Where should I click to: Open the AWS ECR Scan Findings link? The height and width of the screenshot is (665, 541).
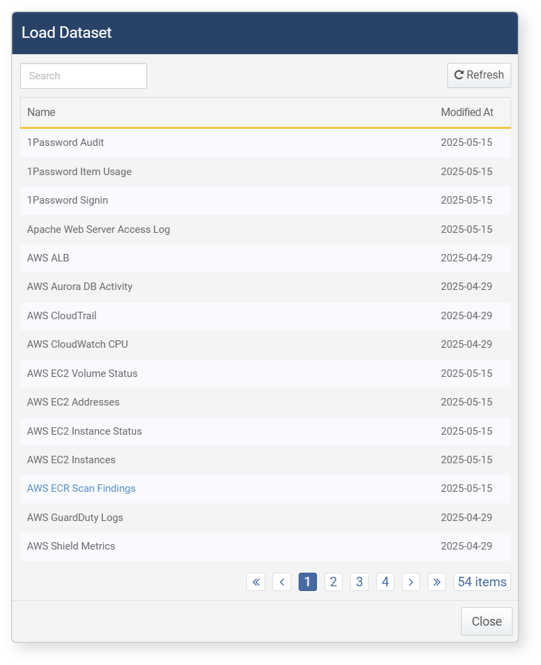click(x=81, y=489)
